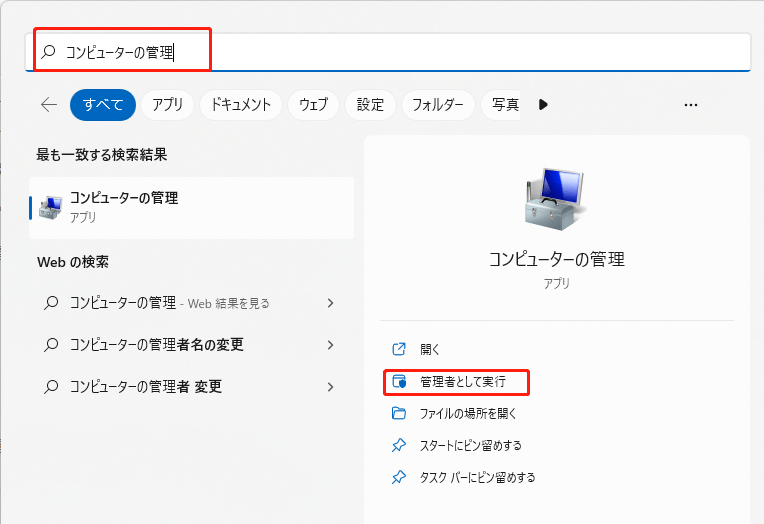Screen dimensions: 764x524
Task: Open the コンピューターの管理 best match result
Action: (x=191, y=208)
